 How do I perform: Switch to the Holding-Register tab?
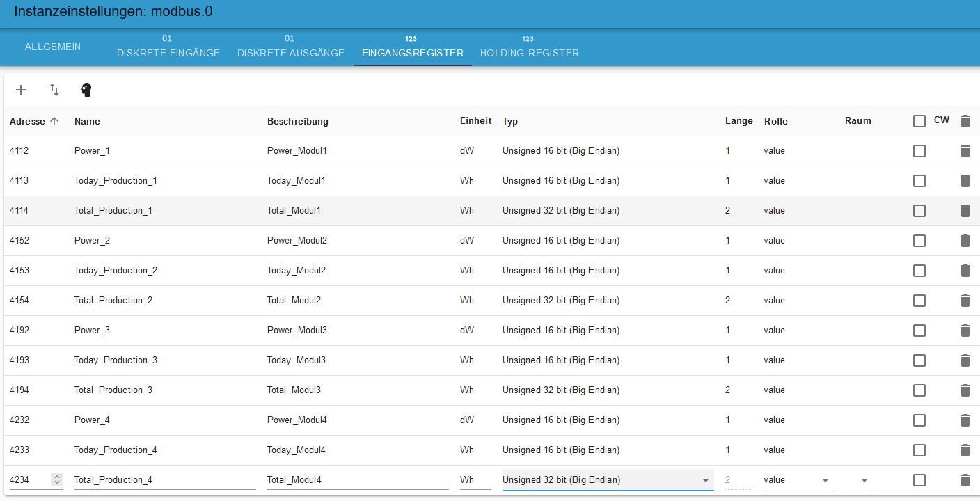coord(530,47)
